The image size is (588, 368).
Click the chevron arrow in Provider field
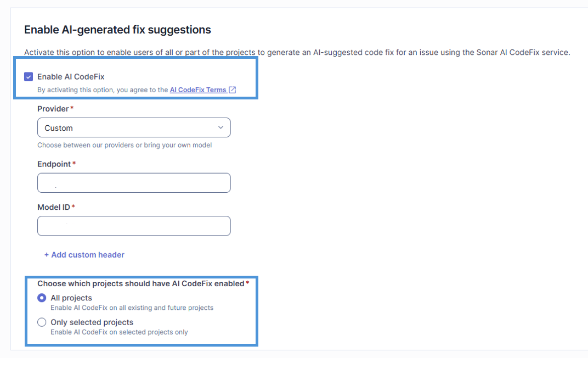[220, 127]
